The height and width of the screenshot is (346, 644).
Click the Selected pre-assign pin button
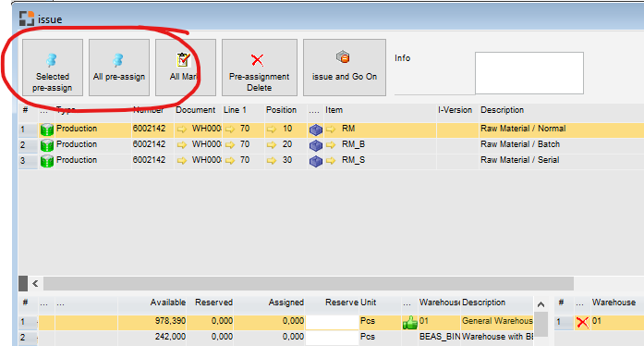(52, 68)
